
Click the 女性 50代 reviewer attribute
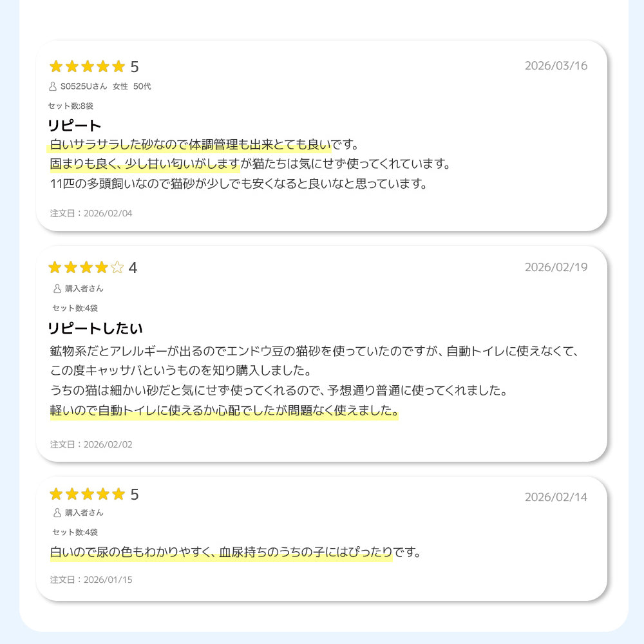[x=132, y=86]
